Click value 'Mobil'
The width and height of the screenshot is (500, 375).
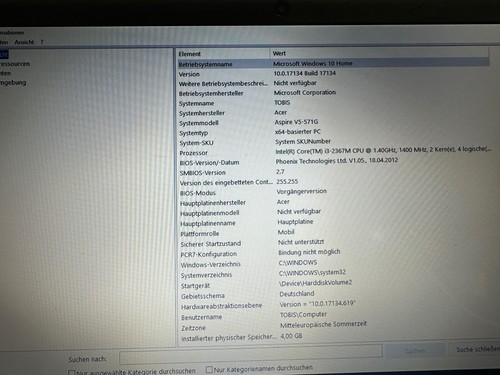[286, 232]
